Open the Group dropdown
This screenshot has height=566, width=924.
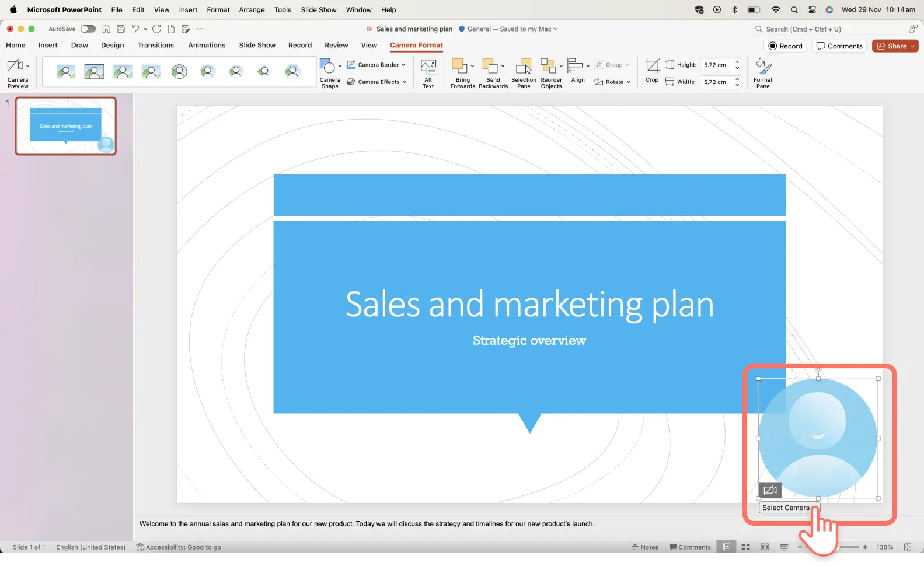pyautogui.click(x=612, y=65)
